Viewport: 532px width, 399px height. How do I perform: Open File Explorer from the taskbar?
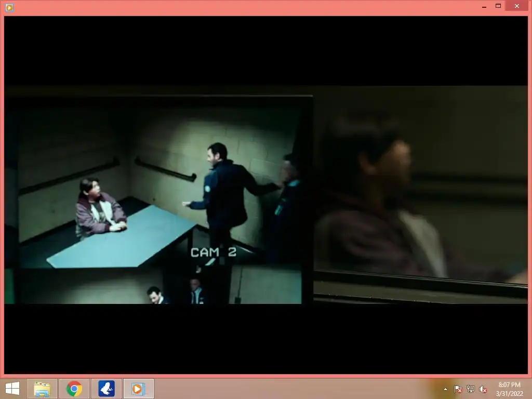[42, 389]
